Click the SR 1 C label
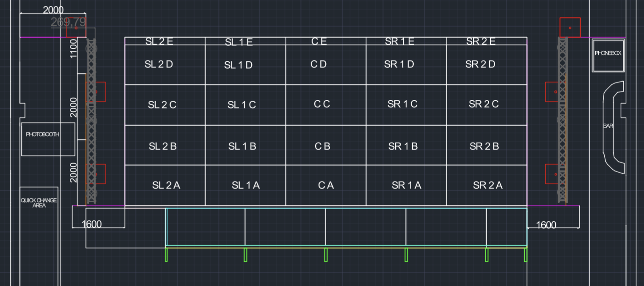Screen dimensions: 644x286 click(x=402, y=104)
